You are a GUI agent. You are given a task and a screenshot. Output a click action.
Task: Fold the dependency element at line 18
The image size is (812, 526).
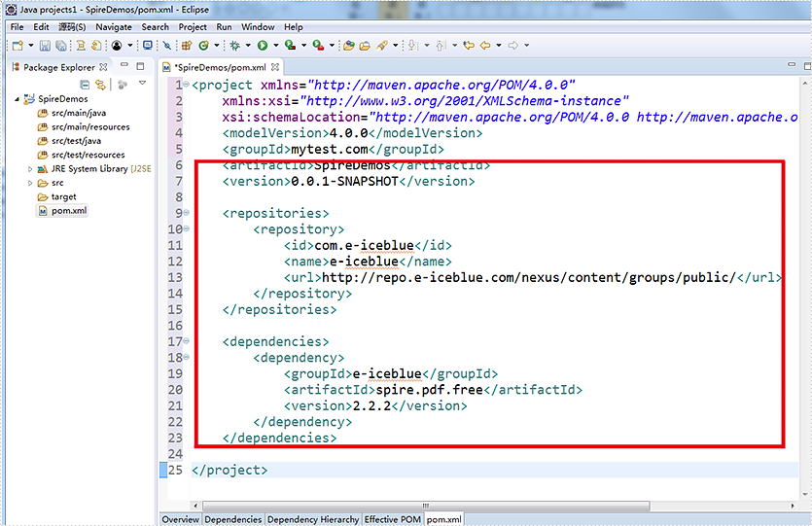[187, 357]
